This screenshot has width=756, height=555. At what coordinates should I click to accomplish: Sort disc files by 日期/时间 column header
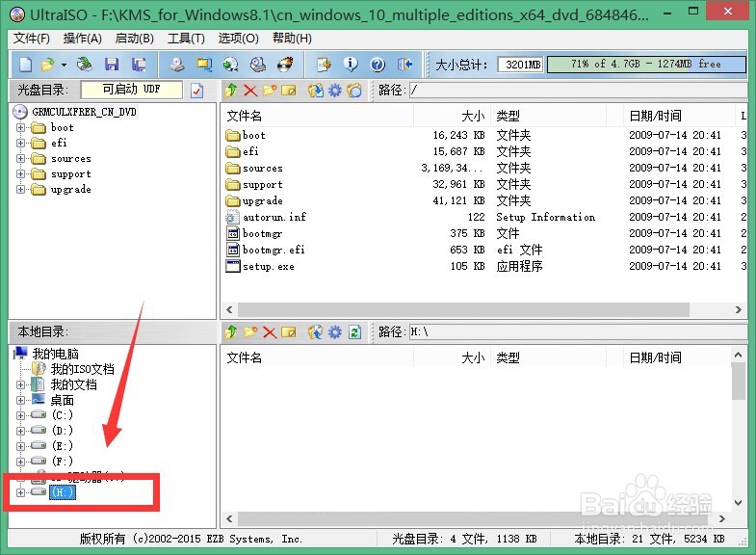tap(679, 116)
